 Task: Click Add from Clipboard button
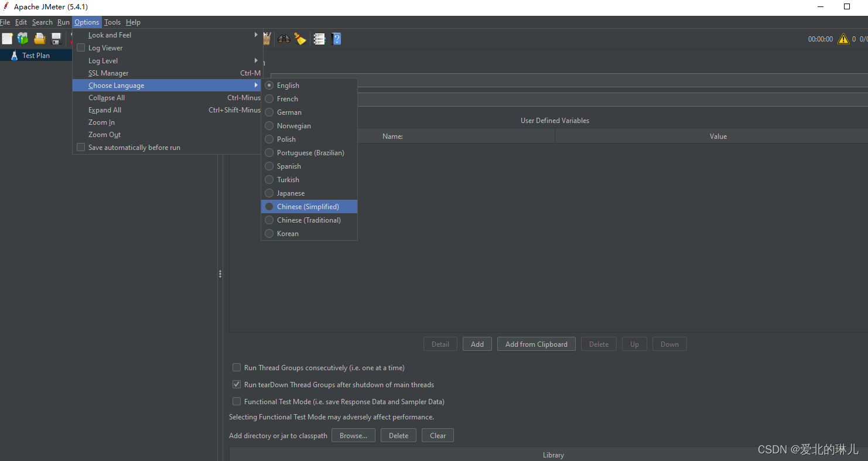(x=536, y=344)
